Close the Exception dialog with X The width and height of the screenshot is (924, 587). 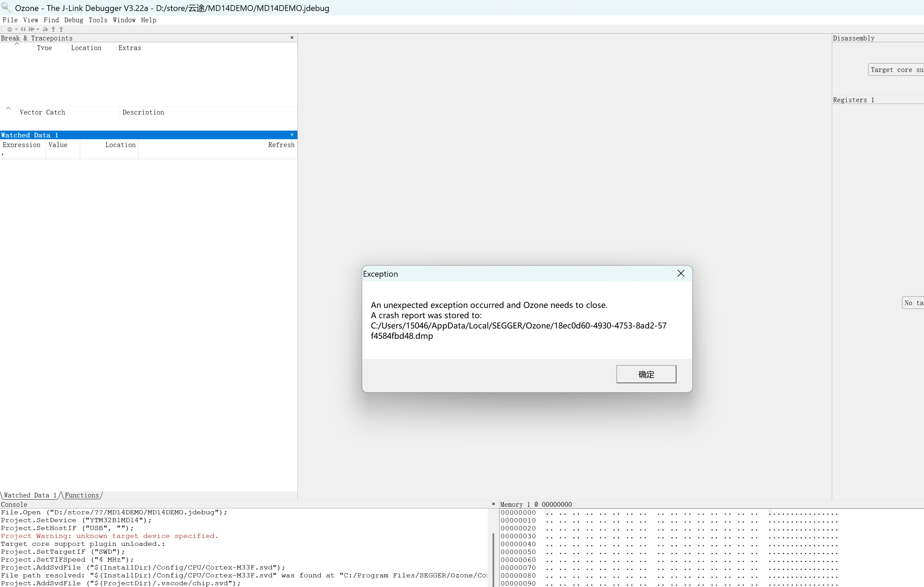pos(681,273)
